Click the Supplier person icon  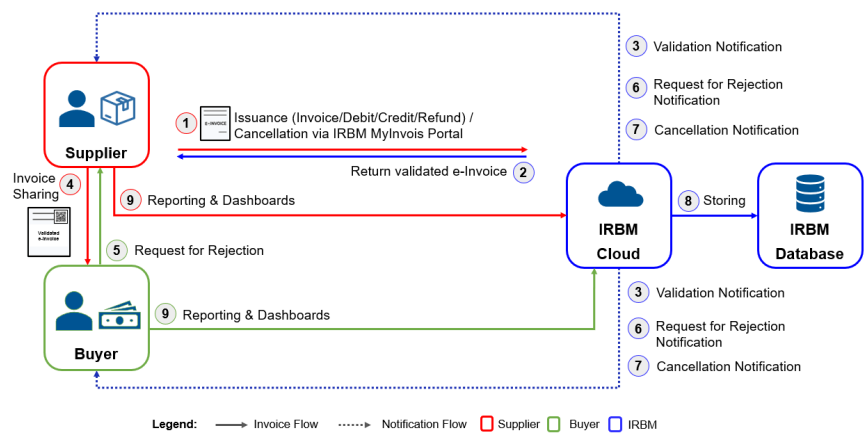pos(77,109)
